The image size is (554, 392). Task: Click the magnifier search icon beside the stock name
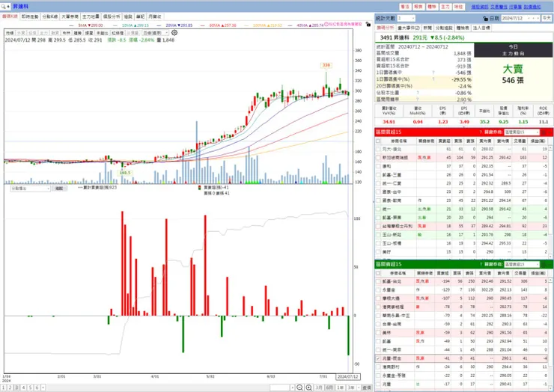coord(4,6)
